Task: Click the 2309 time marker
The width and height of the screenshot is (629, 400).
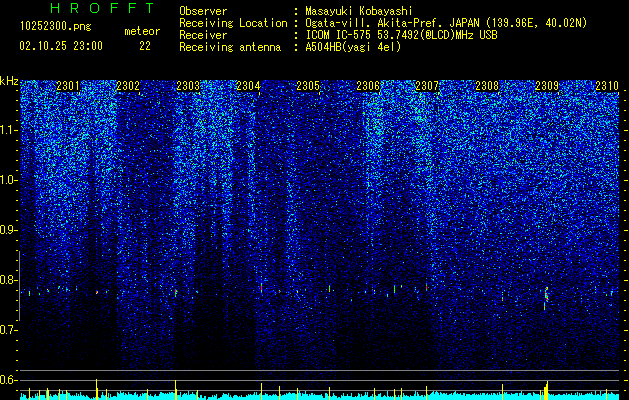Action: click(547, 86)
